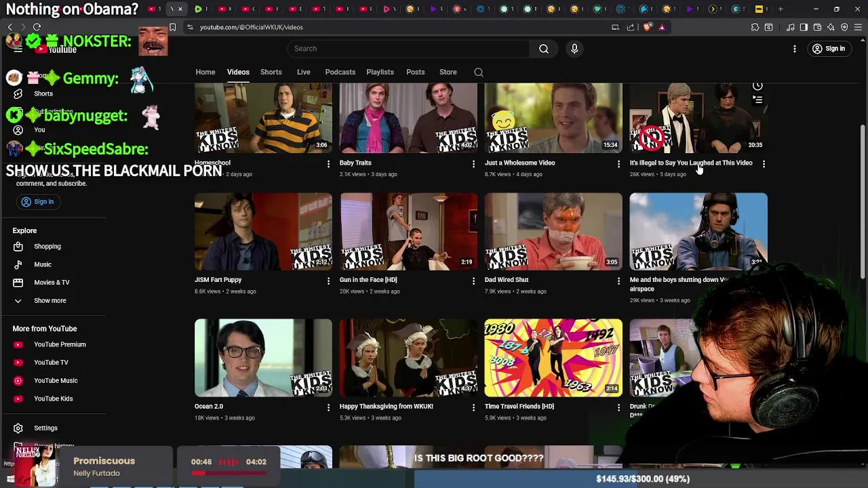Click Sign in button in top right
Screen dimensions: 868x488
click(x=829, y=49)
